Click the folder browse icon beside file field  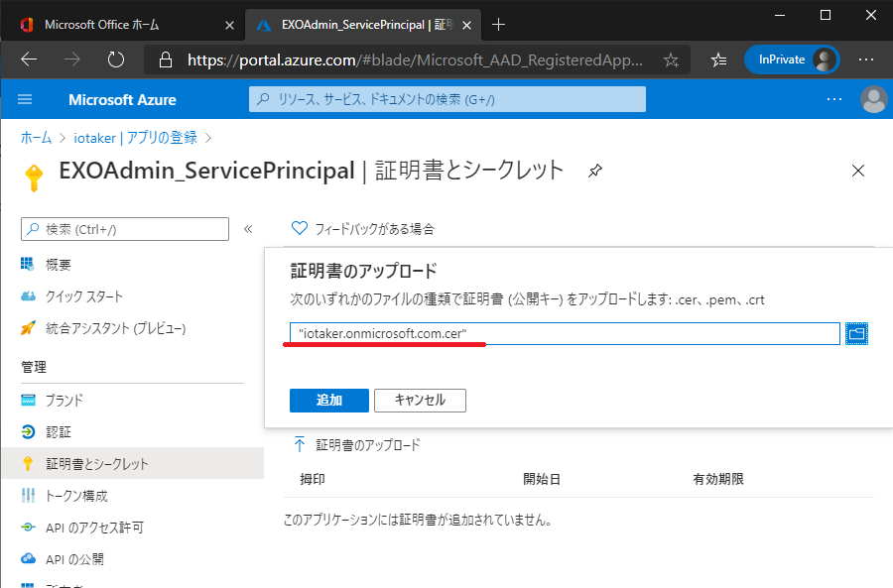856,334
